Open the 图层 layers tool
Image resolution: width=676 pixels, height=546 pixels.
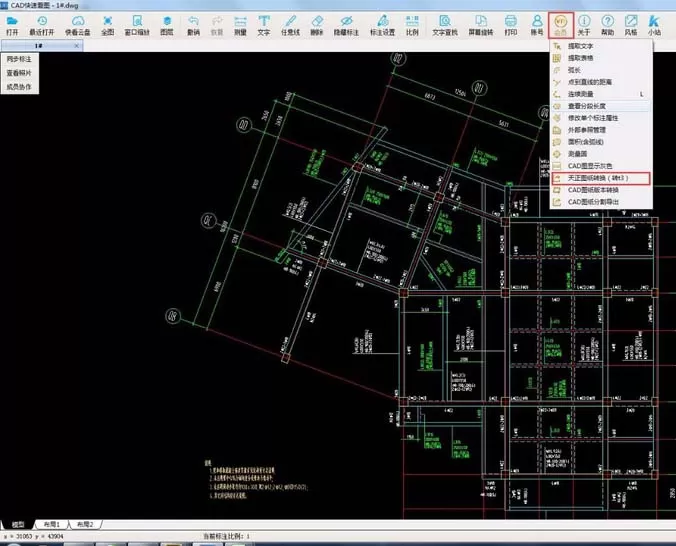tap(167, 25)
